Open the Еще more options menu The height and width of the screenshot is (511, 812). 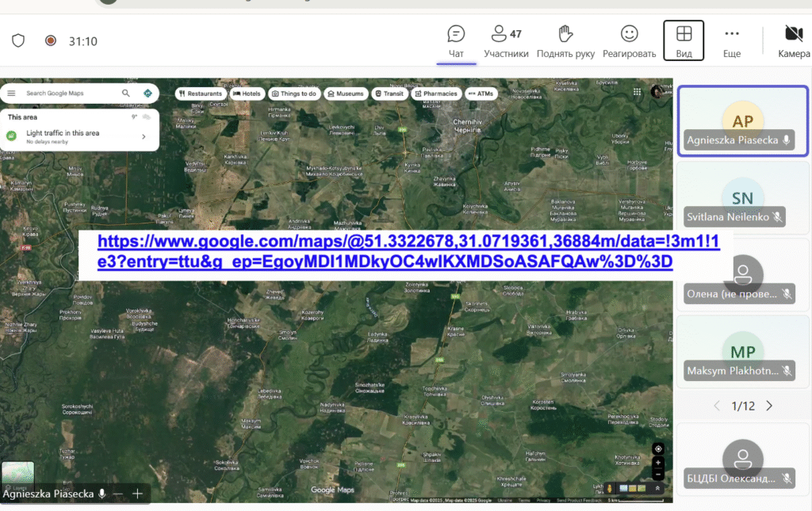[732, 41]
